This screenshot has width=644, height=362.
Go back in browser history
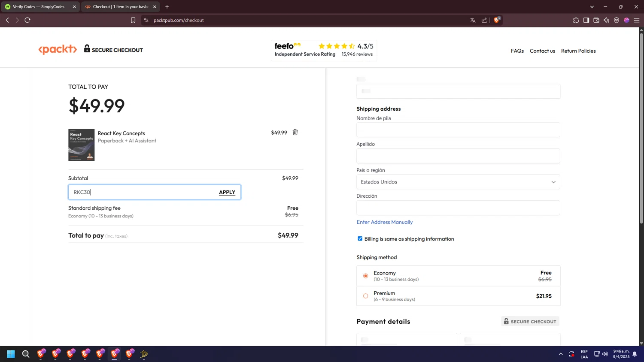click(7, 20)
